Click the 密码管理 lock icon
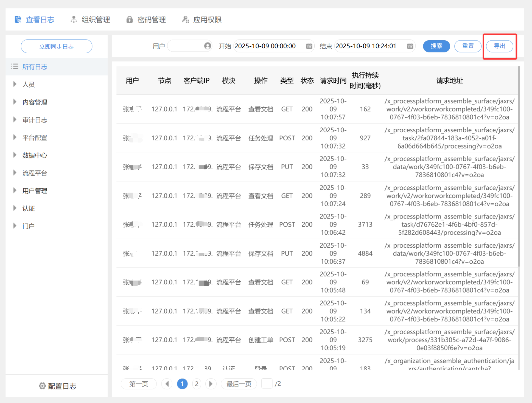 130,19
